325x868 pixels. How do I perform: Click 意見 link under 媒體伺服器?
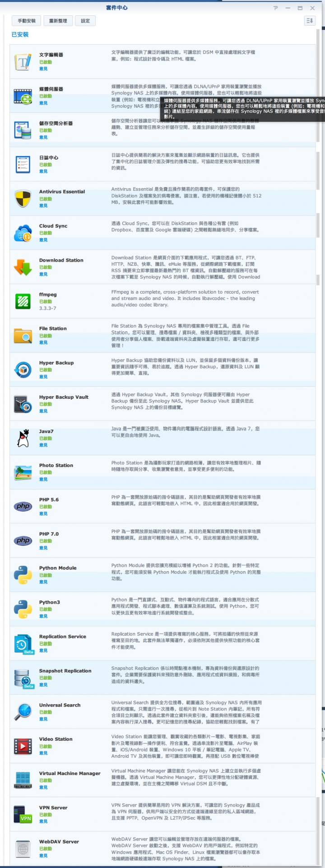click(x=43, y=103)
